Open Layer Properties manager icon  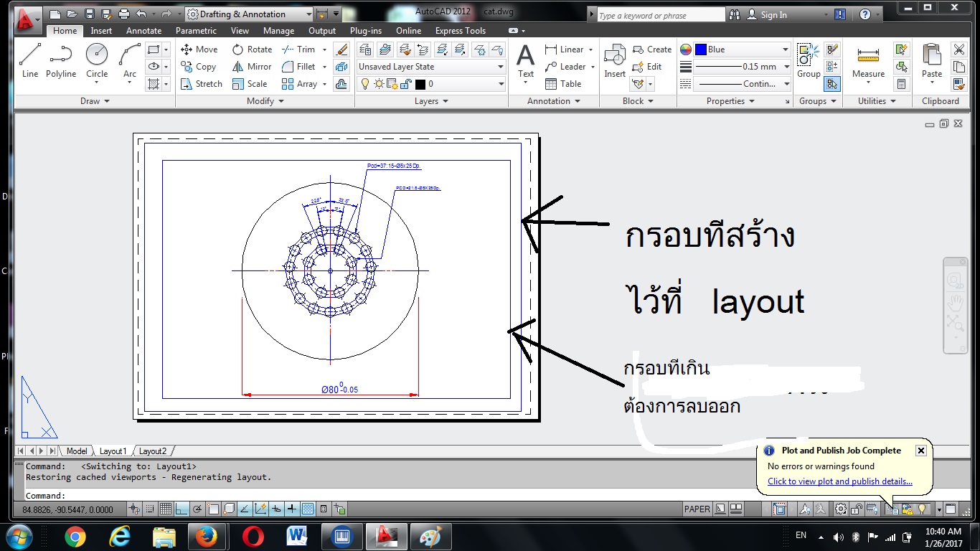click(365, 50)
